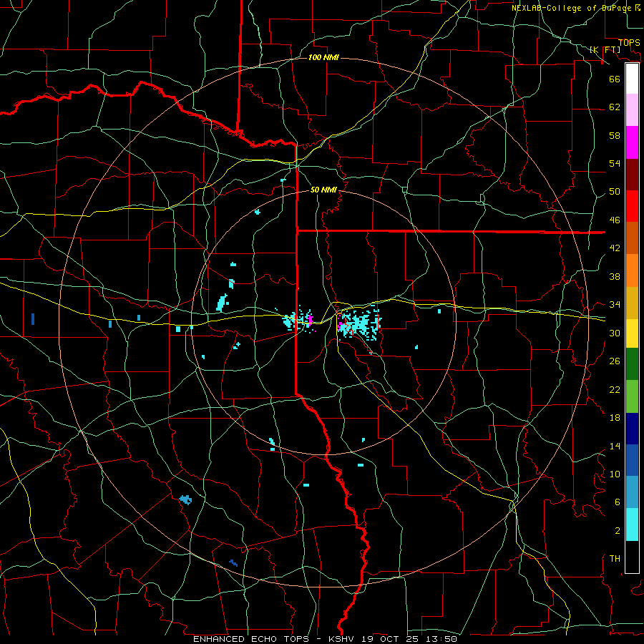The image size is (644, 644).
Task: Select the 42 legend value
Action: tap(615, 248)
